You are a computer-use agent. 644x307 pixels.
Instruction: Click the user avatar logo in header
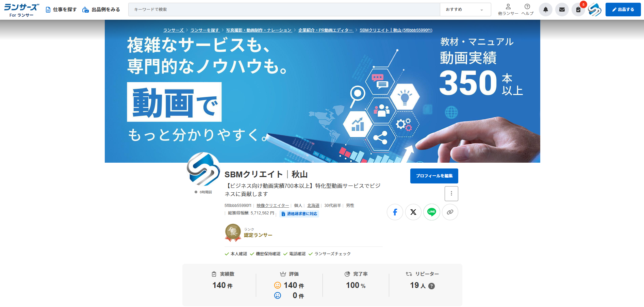[x=594, y=10]
